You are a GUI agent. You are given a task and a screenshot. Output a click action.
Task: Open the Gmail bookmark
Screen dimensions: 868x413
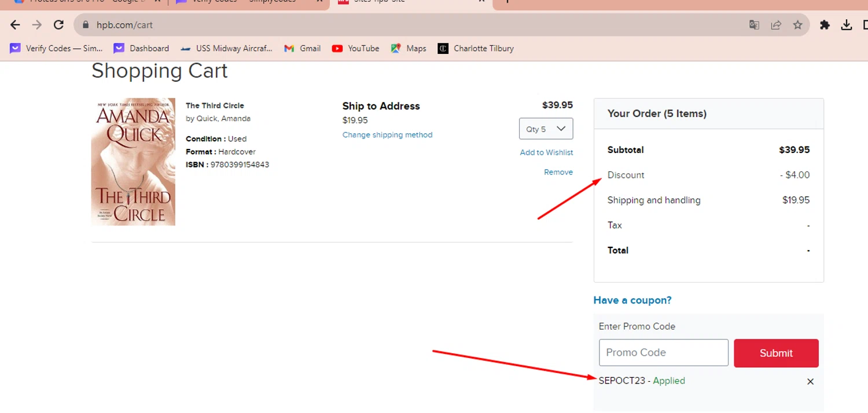pos(302,49)
